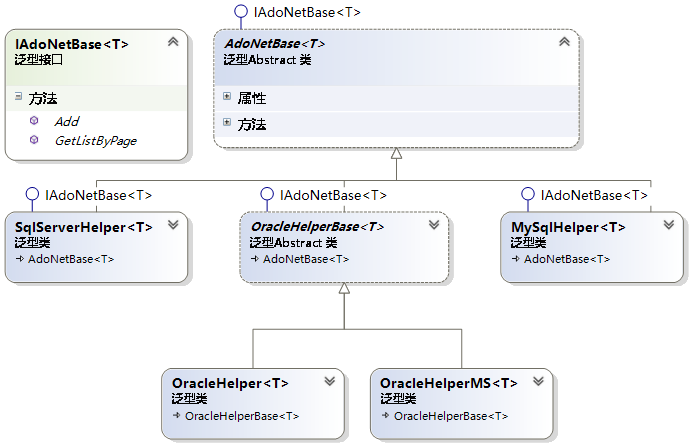
Task: Select the Add method icon
Action: (x=34, y=120)
